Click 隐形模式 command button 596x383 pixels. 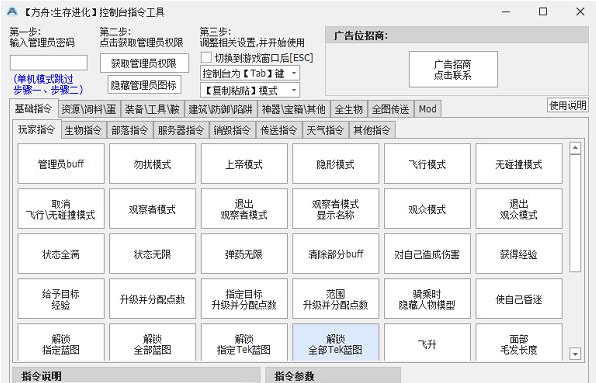(336, 164)
